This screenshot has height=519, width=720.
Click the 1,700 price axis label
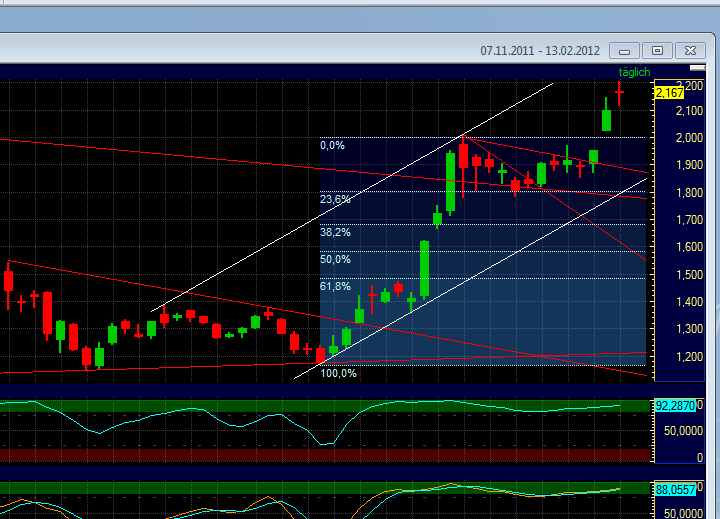[x=689, y=220]
